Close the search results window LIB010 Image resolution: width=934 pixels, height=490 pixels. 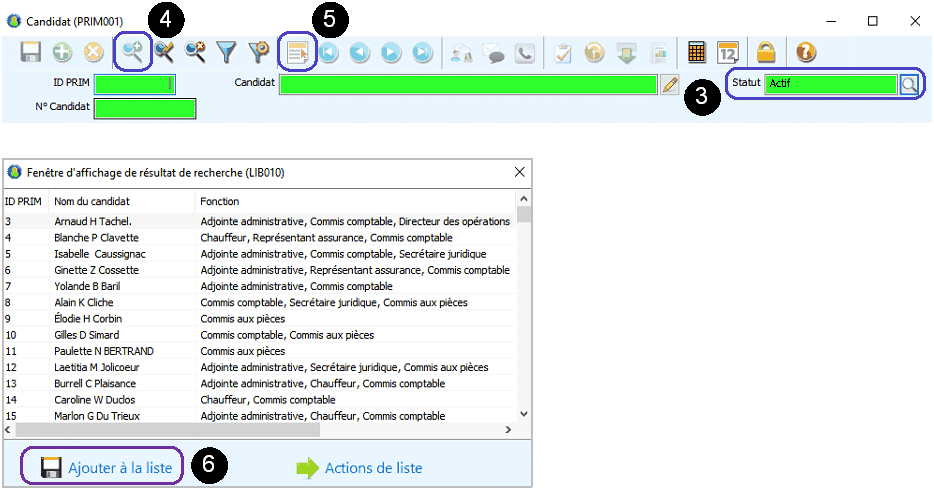tap(520, 172)
